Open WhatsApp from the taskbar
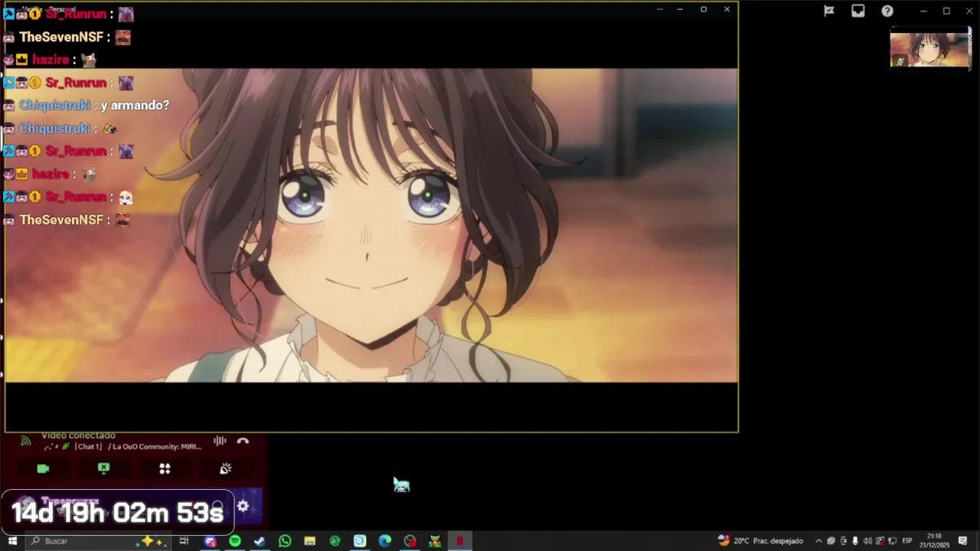Screen dimensions: 980x551 coord(285,541)
